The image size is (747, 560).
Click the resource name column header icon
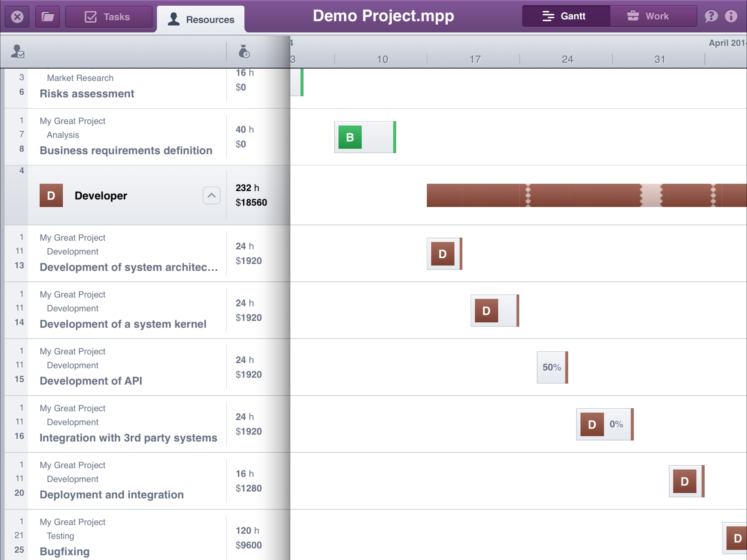(x=17, y=52)
